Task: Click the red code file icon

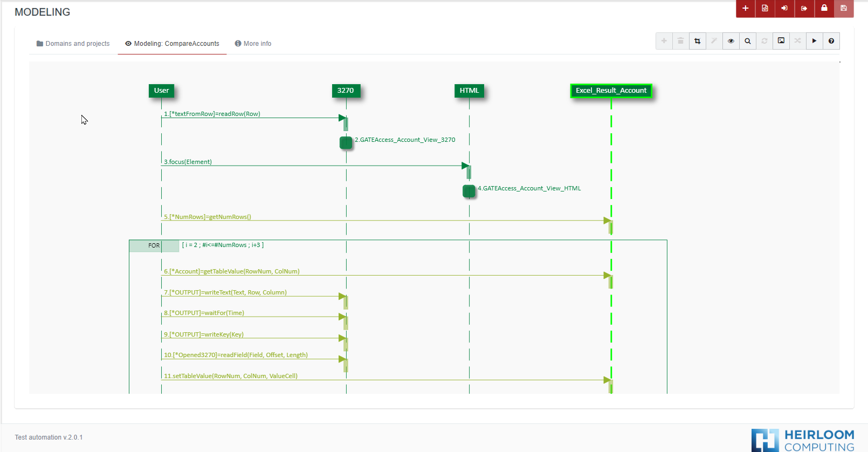Action: point(765,8)
